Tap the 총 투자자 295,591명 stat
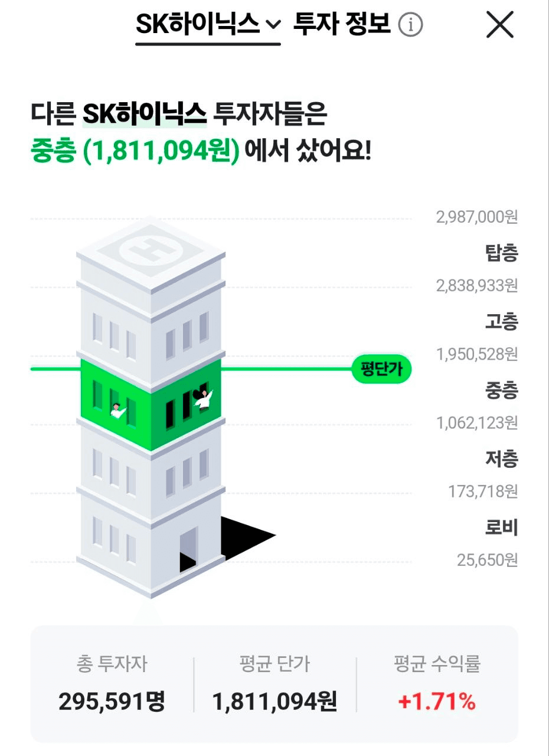The height and width of the screenshot is (756, 549). coord(112,684)
